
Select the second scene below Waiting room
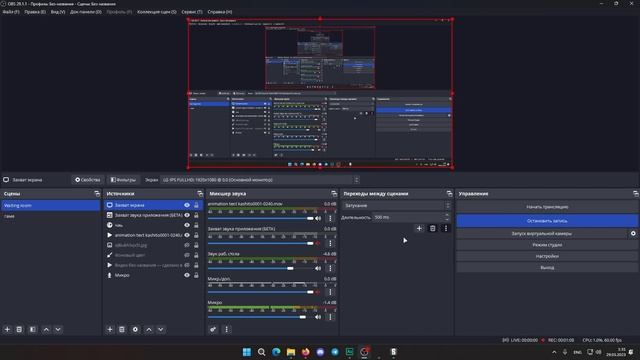coord(51,216)
